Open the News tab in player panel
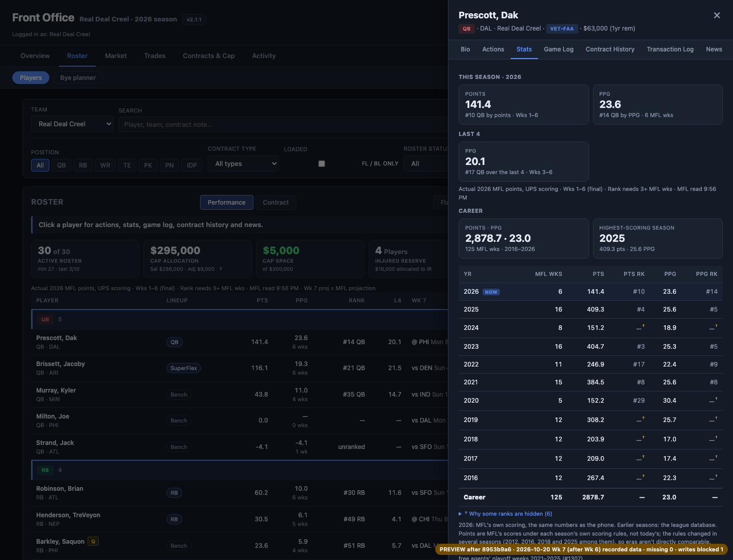The width and height of the screenshot is (733, 560). click(714, 49)
